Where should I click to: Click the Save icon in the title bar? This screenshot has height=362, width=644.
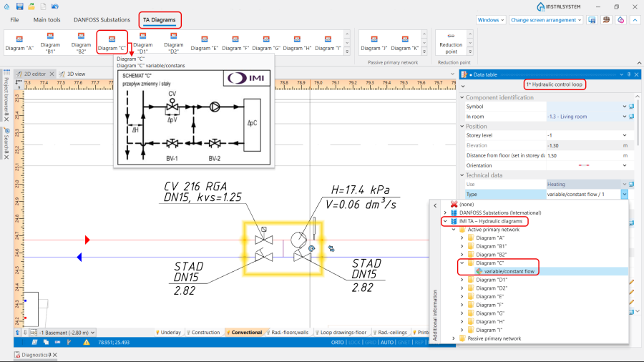point(20,6)
